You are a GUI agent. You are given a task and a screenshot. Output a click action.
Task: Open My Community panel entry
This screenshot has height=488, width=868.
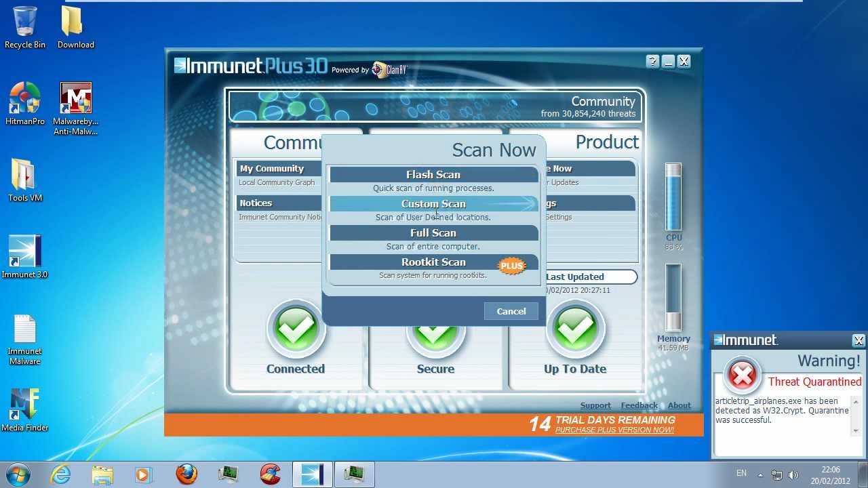tap(279, 169)
